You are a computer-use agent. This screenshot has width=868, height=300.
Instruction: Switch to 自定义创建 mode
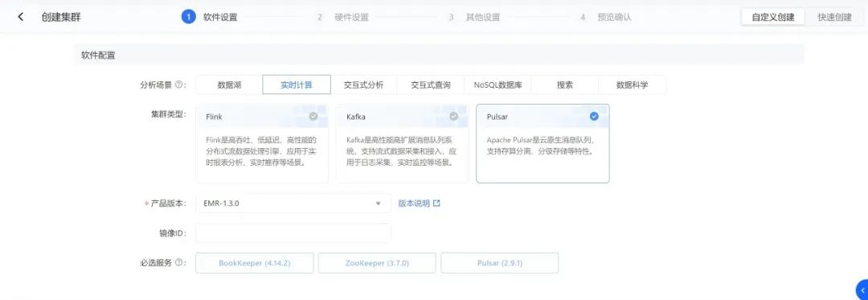[x=773, y=17]
